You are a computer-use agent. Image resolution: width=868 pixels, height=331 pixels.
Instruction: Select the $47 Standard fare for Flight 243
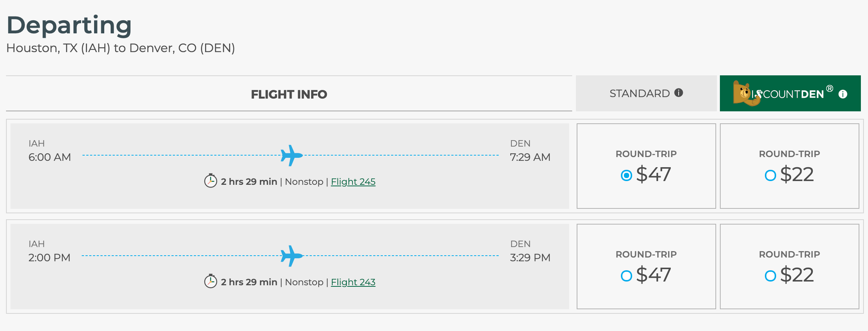point(627,276)
